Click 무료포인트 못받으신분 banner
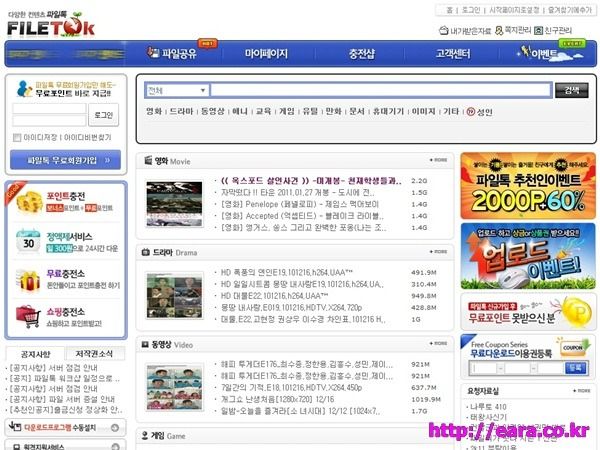Viewport: 600px width, 450px height. click(x=528, y=311)
